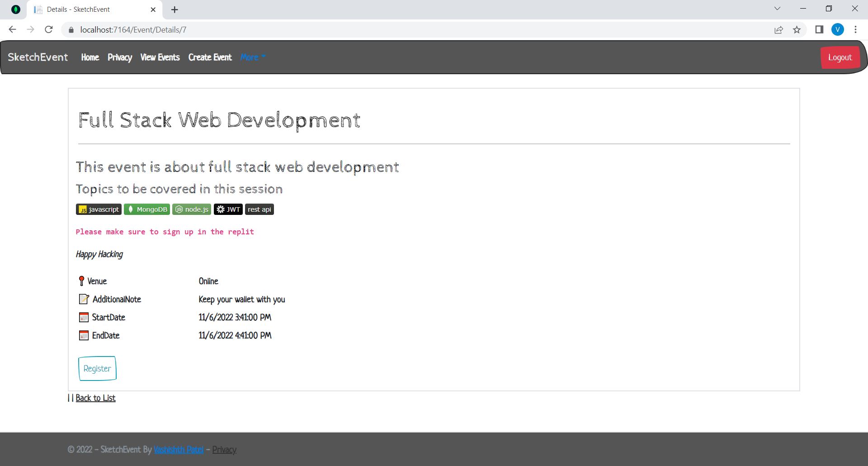Click 'Topics to be covered in this session'
The width and height of the screenshot is (868, 466).
(x=179, y=189)
